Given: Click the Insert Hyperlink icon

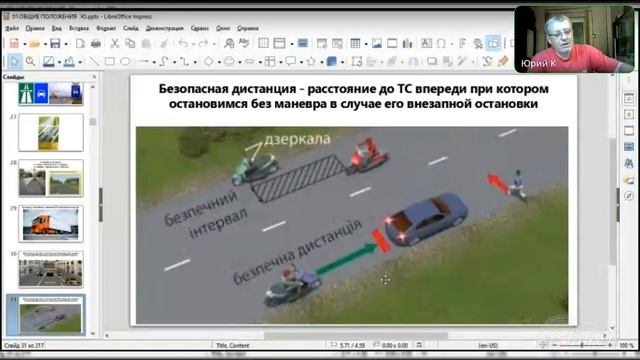Looking at the screenshot, I should pyautogui.click(x=478, y=43).
